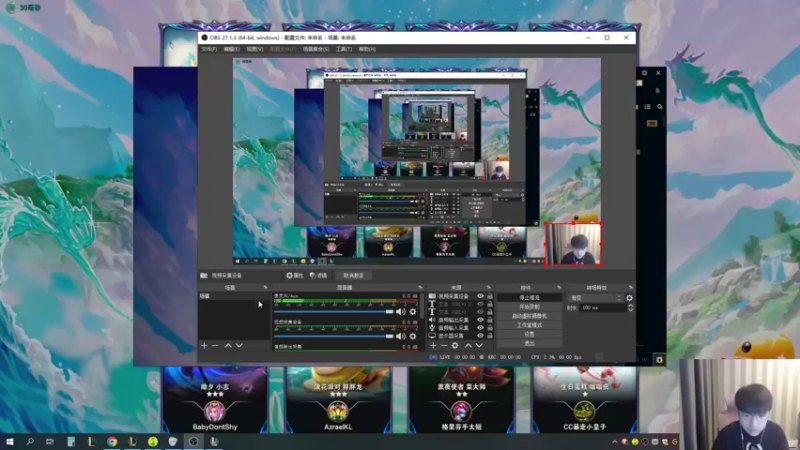Open 视图(V) menu in OBS
This screenshot has height=450, width=800.
point(255,49)
